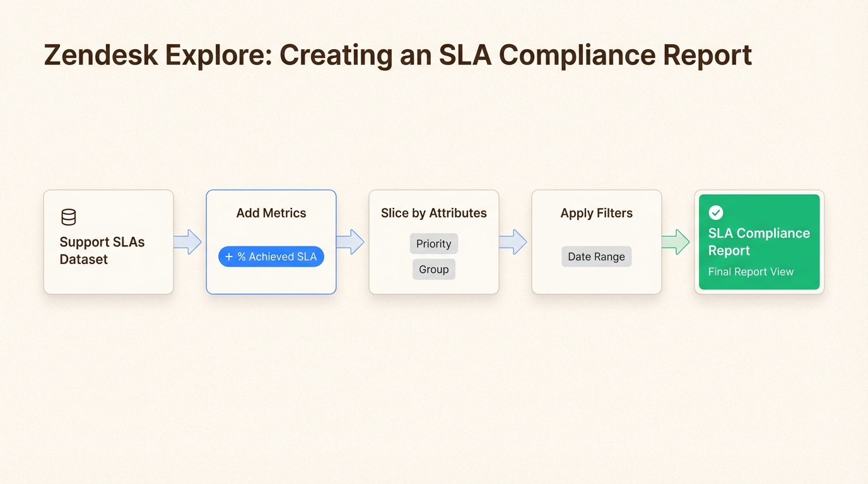Select the Priority attribute chip

pos(433,244)
